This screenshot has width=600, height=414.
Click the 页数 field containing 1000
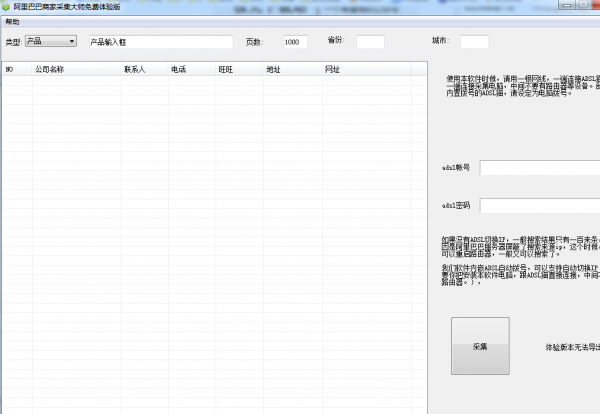[x=295, y=42]
